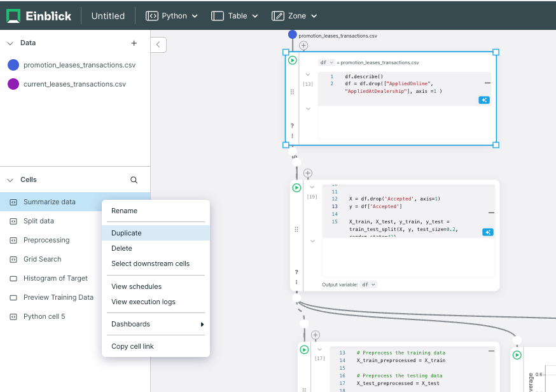Screen dimensions: 556x392
Task: Click the X_train_preprocessed = X_train code line
Action: [401, 360]
